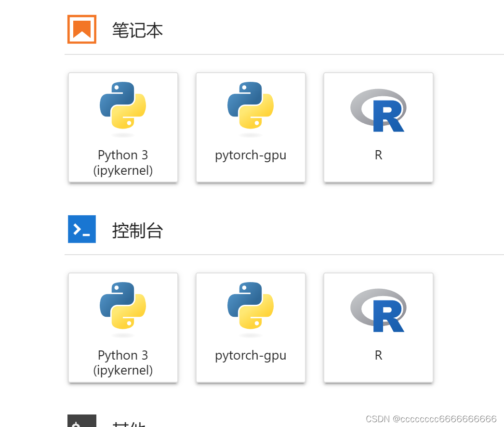Select the pytorch-gpu label in the Console section
This screenshot has height=427, width=504.
click(x=251, y=355)
